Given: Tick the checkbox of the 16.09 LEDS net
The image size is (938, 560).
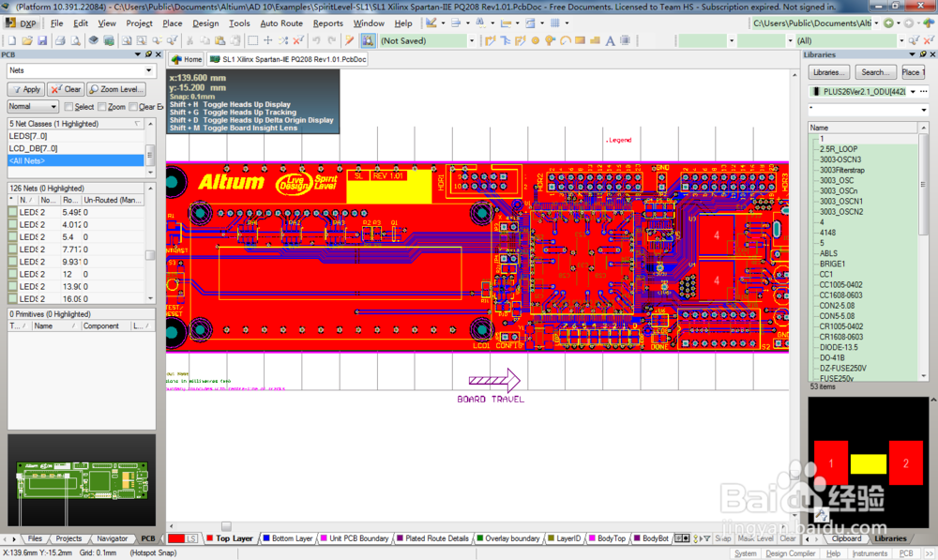Looking at the screenshot, I should (x=12, y=298).
